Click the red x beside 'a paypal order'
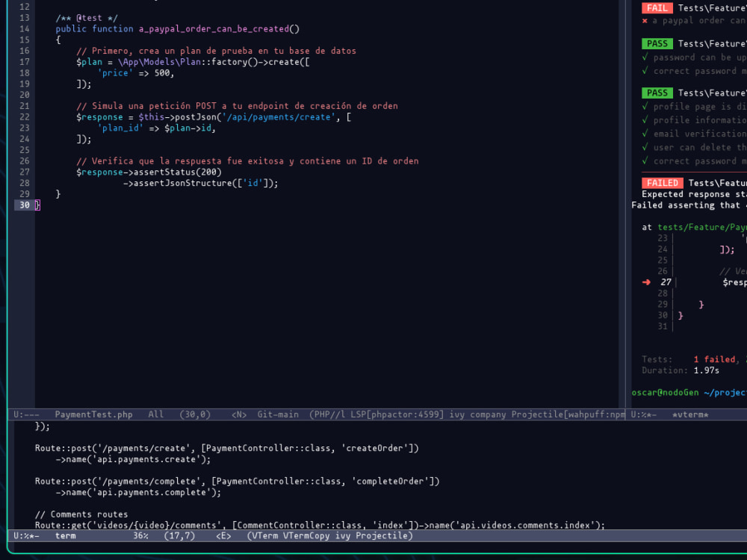 [645, 20]
